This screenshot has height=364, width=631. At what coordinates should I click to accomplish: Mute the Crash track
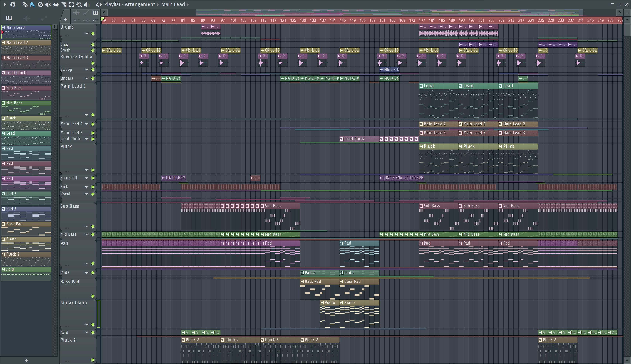(x=93, y=51)
